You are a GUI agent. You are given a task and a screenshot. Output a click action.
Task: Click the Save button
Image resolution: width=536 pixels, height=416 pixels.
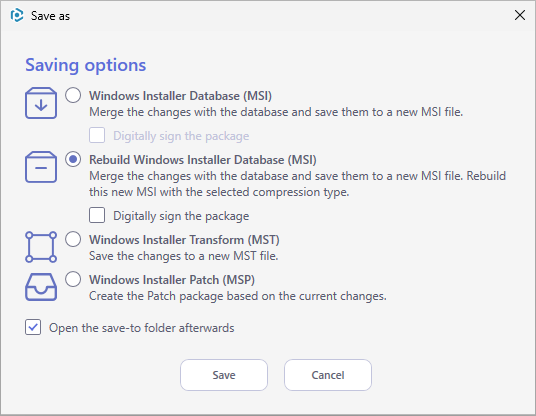(224, 375)
